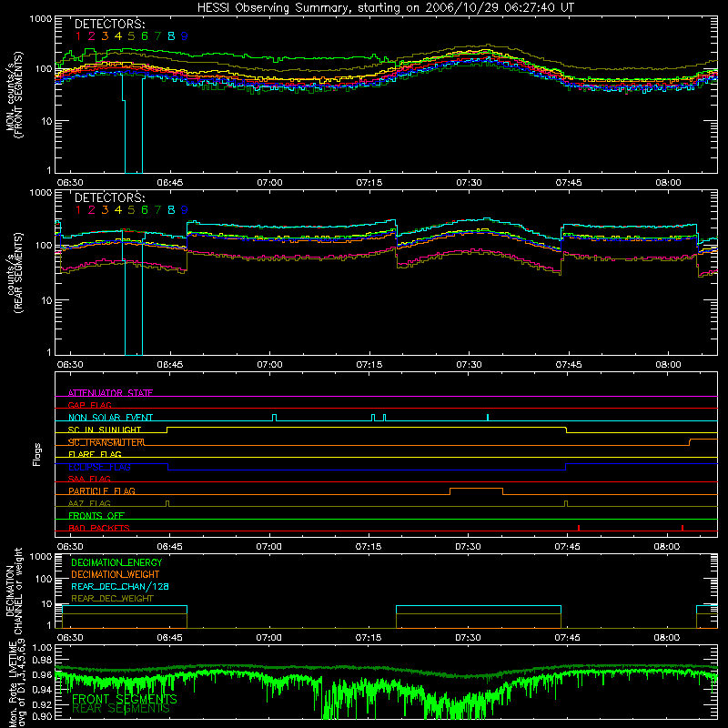
Task: Select 08:00 tick below the decimation panel
Action: point(667,638)
